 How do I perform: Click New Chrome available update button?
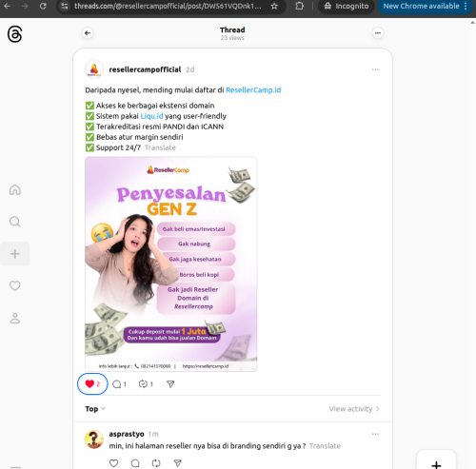pos(426,6)
